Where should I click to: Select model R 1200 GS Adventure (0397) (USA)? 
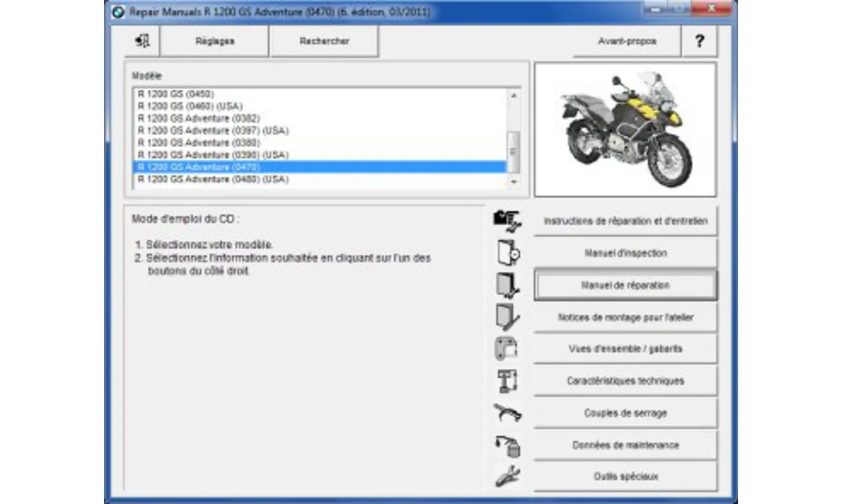pos(319,131)
